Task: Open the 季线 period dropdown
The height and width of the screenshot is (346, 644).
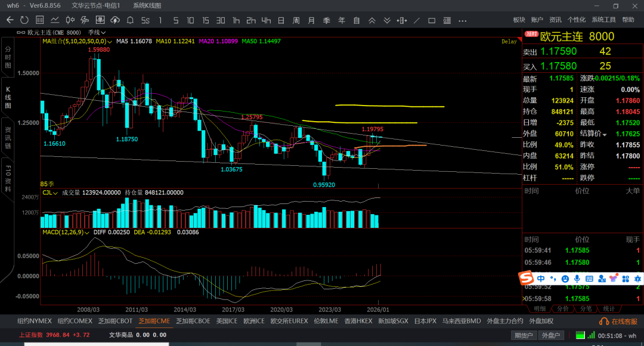Action: pos(97,32)
